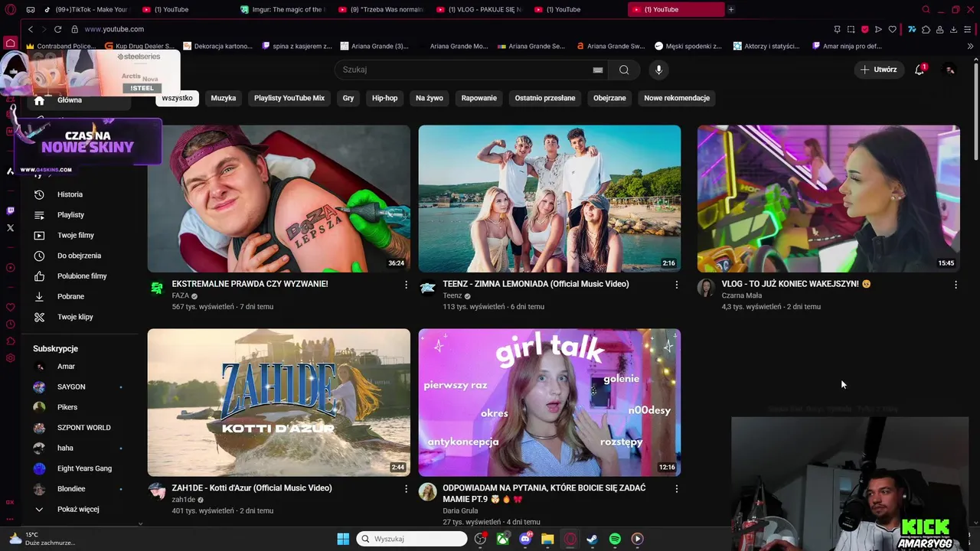980x551 pixels.
Task: Select the Hip-hop filter chip
Action: coord(385,98)
